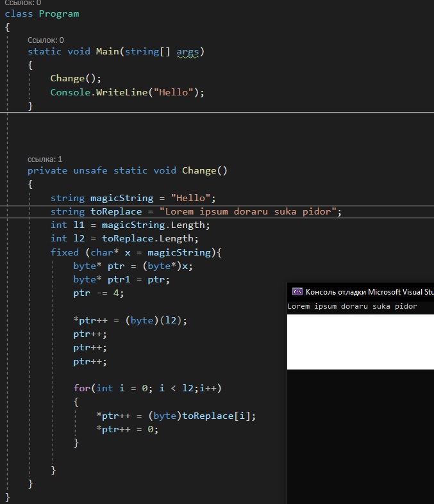Click the 'int l2 = toReplace.Length;' line
434x504 pixels.
[x=124, y=238]
